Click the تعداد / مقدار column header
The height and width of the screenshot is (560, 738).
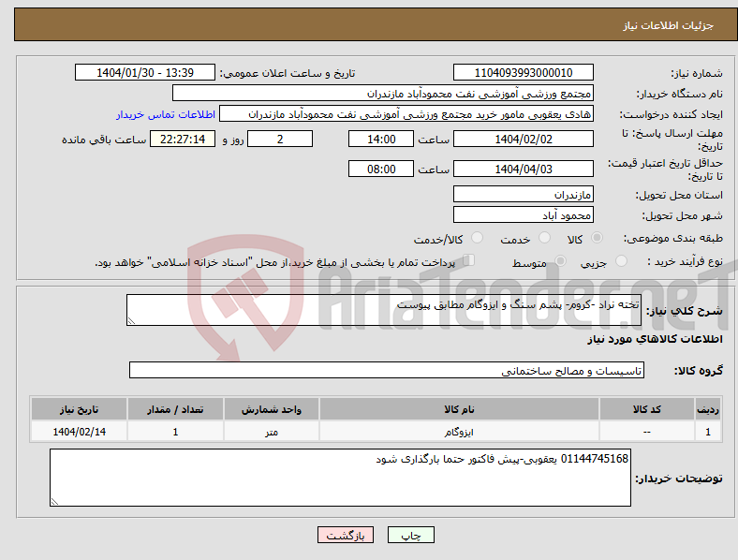175,409
